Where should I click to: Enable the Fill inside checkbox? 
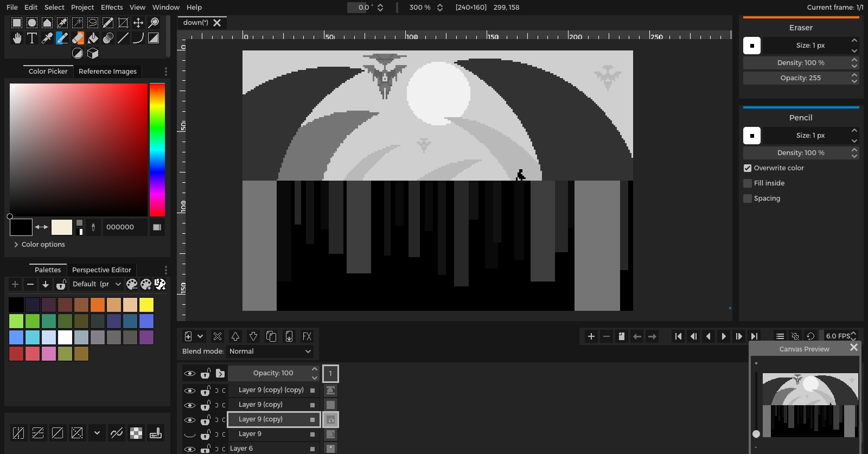click(x=748, y=183)
